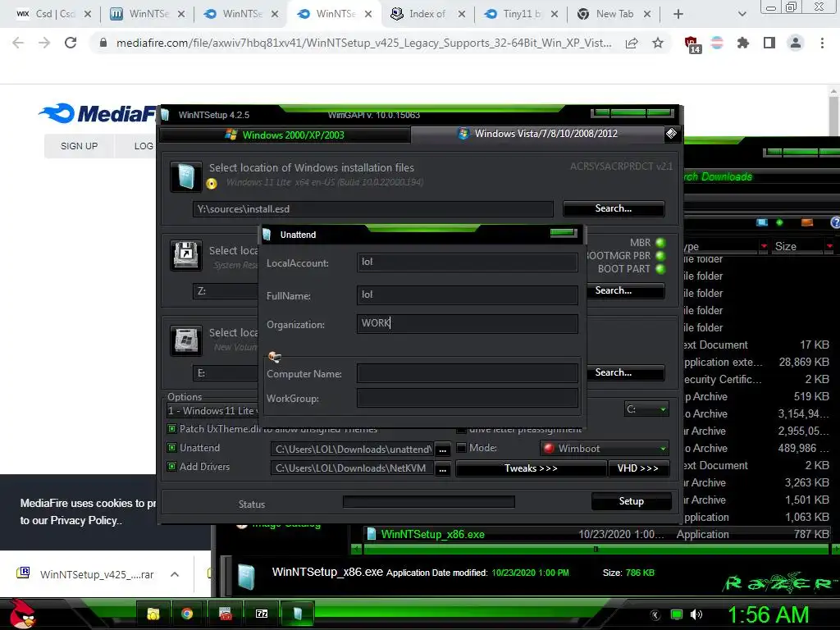840x630 pixels.
Task: Go back with the browser back arrow
Action: point(18,43)
